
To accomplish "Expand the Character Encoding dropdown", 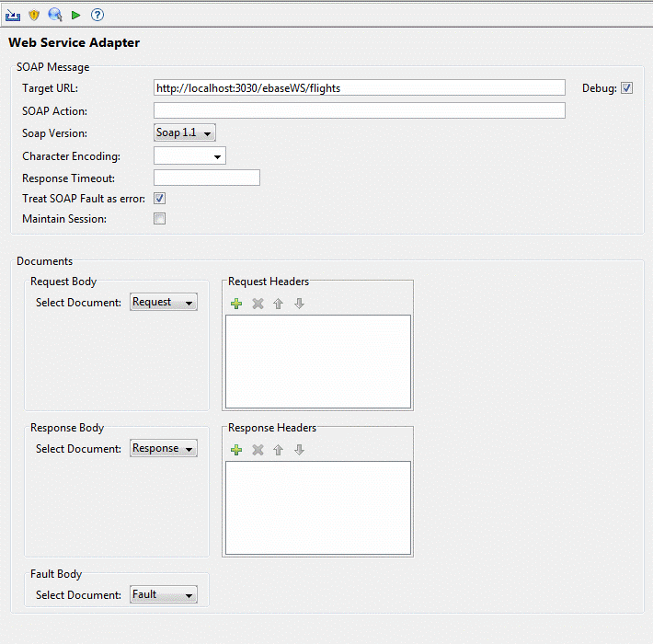I will pos(190,157).
